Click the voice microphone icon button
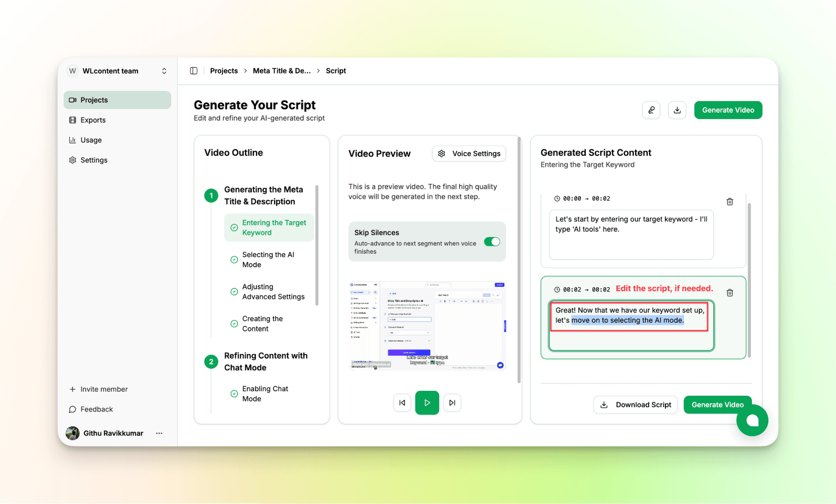This screenshot has height=504, width=836. 651,110
